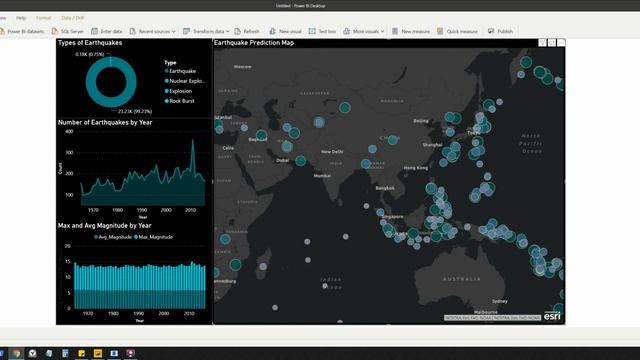Connect to SQL Server data
This screenshot has height=360, width=640.
[x=68, y=31]
